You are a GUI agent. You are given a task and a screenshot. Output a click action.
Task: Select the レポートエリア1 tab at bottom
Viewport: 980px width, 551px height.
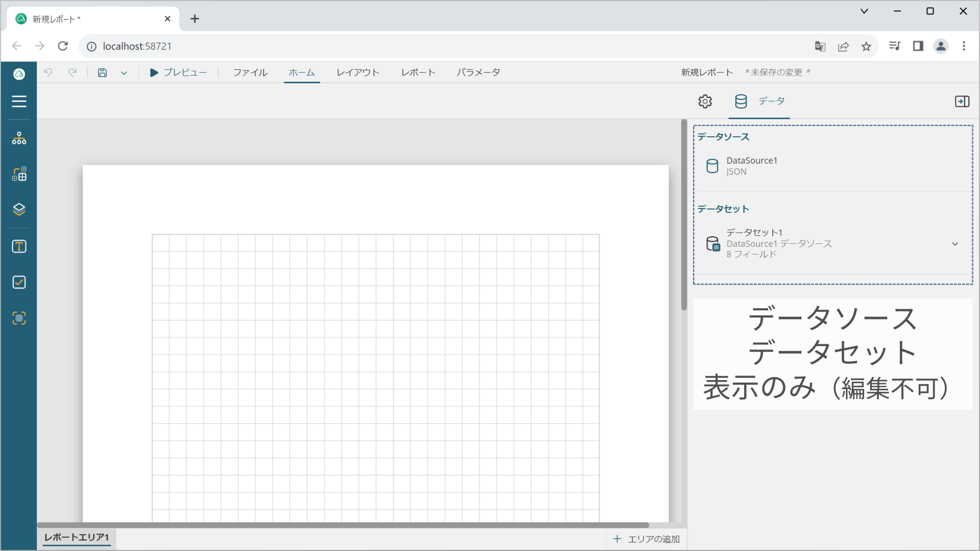click(x=77, y=538)
